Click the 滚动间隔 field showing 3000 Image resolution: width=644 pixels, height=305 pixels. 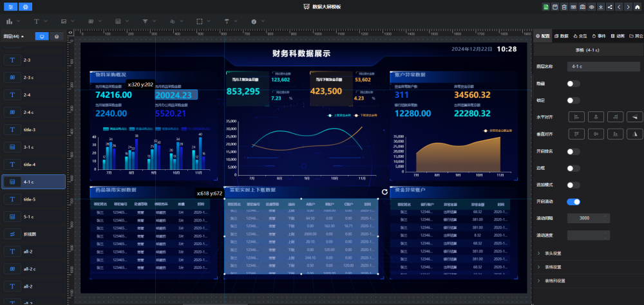[588, 218]
